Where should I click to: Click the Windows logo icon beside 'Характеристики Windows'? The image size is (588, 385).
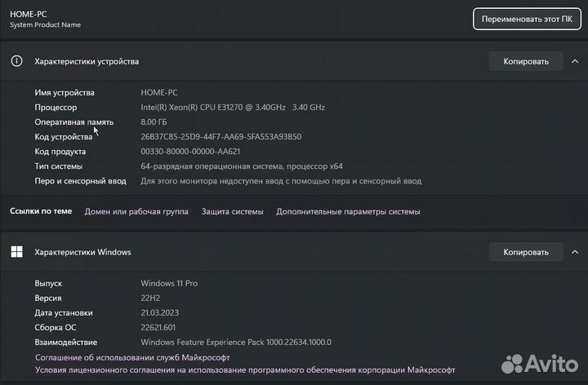pos(16,252)
